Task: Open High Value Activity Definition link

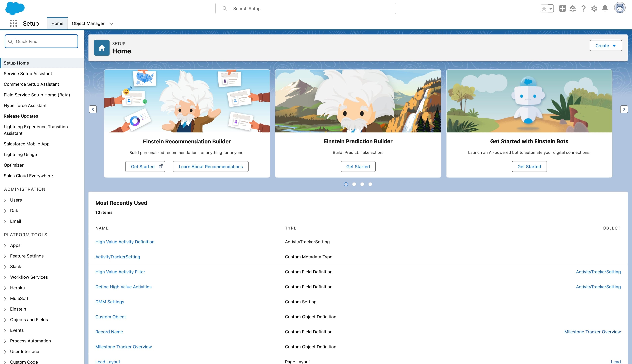Action: (125, 242)
